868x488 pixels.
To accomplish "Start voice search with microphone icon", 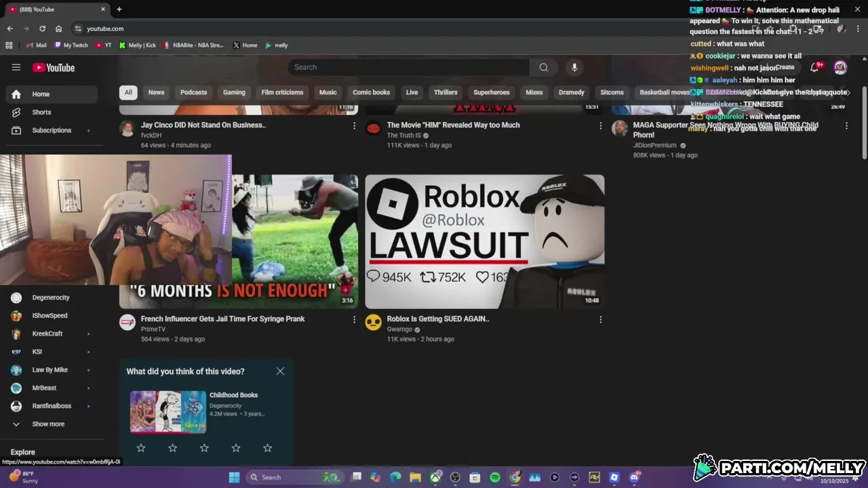I will click(x=574, y=67).
